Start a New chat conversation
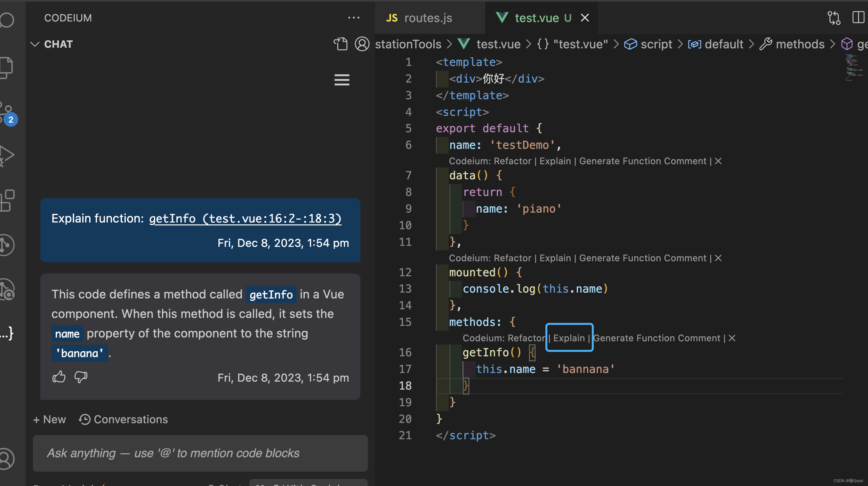 (x=50, y=419)
